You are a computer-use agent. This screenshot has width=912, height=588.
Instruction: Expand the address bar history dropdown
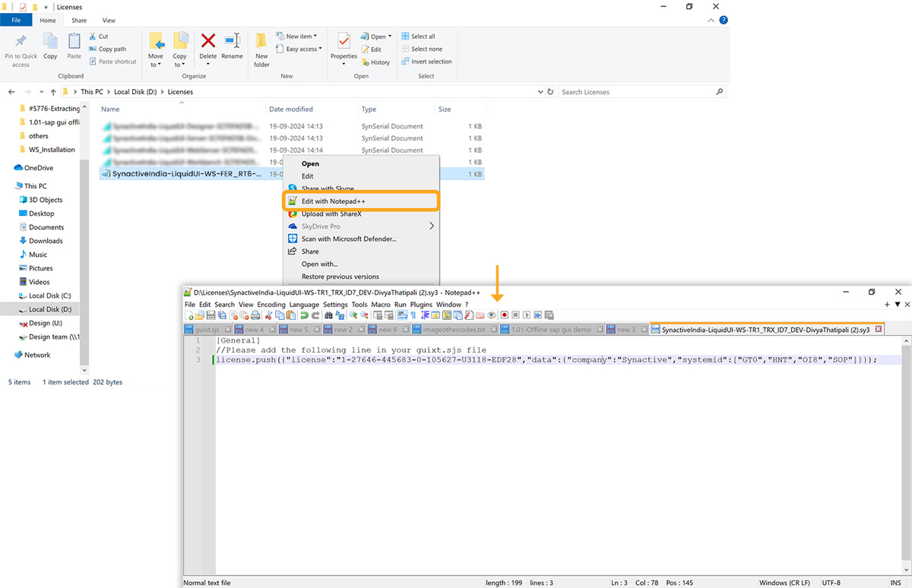pyautogui.click(x=540, y=92)
